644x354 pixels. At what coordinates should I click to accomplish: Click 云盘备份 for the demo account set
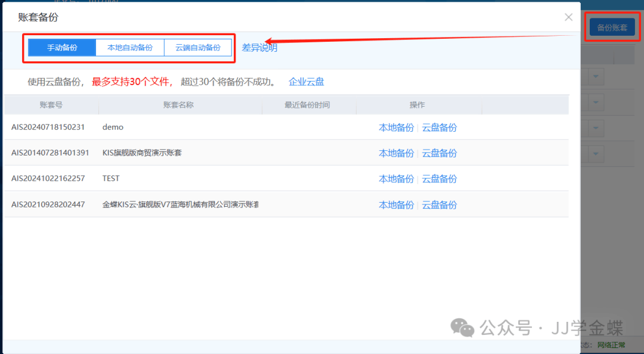click(439, 128)
